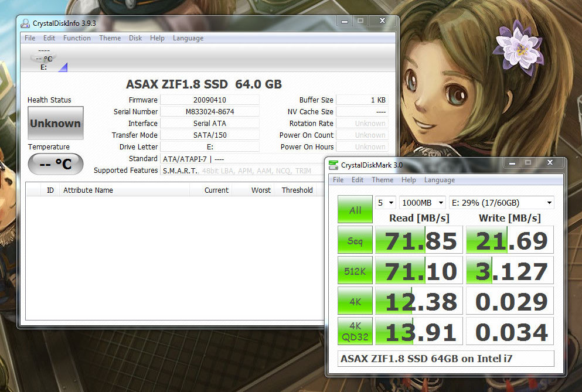
Task: Minimize the CrystalDiskMark window
Action: 512,162
